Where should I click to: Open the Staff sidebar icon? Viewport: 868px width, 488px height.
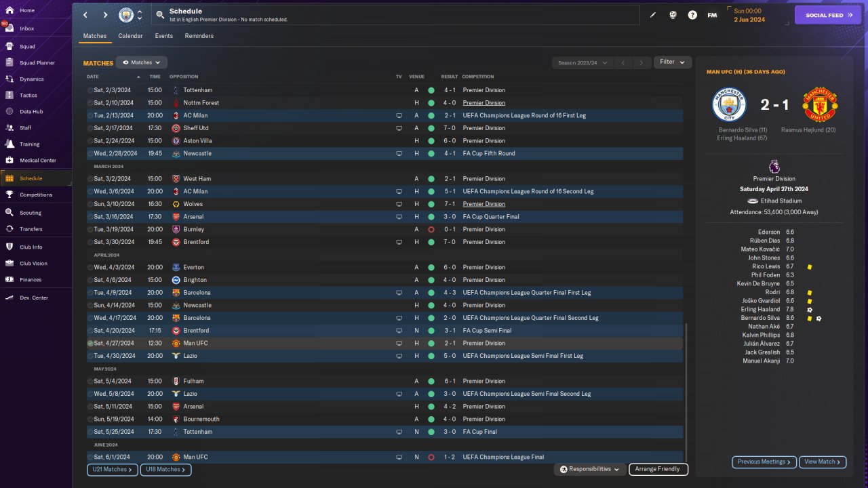point(9,127)
